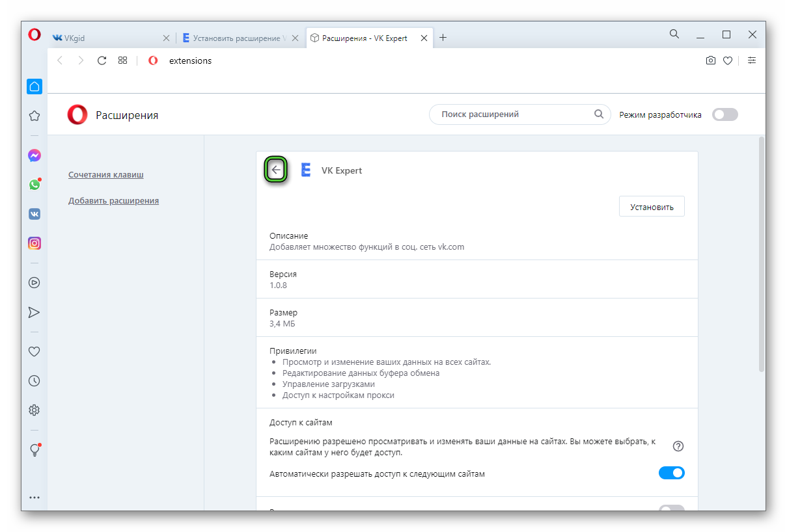Open the lightbulb tips icon in sidebar
This screenshot has height=532, width=787.
click(35, 450)
